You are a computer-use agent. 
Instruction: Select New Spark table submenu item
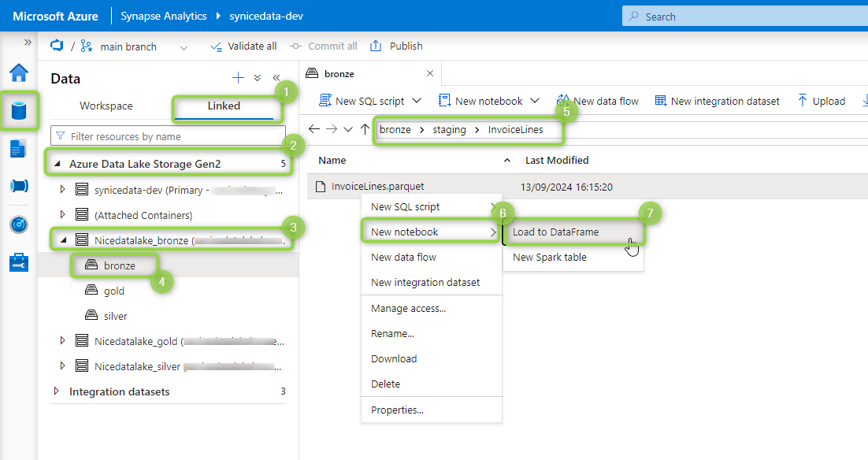pos(573,257)
